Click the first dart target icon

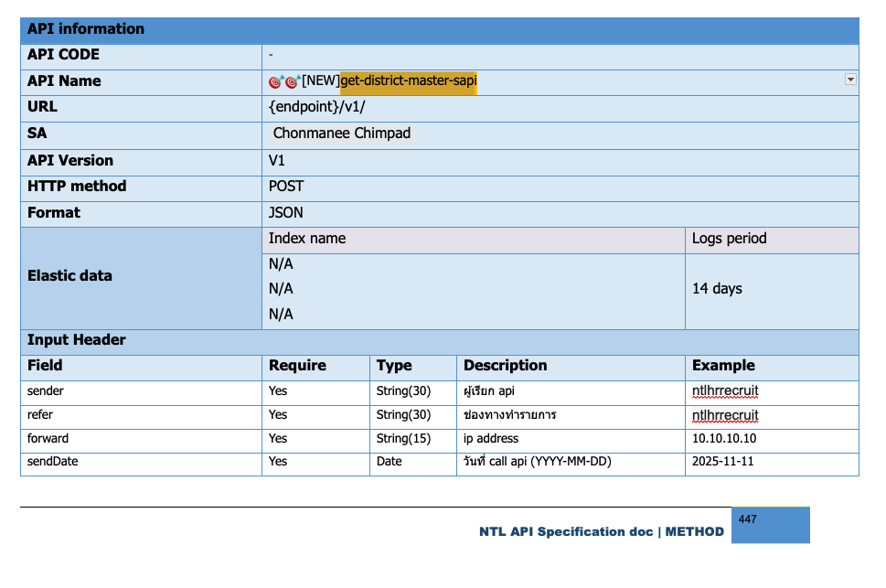tap(276, 81)
